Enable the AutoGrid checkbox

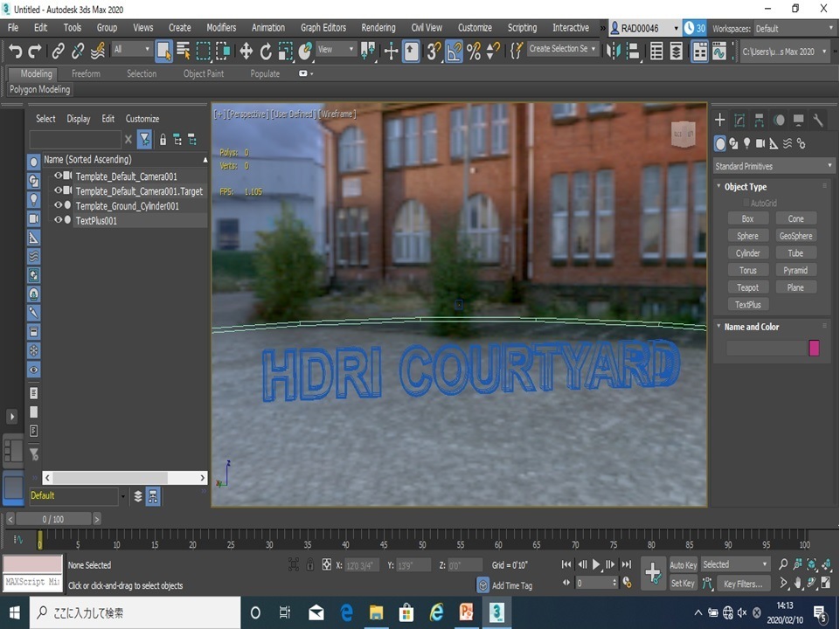(746, 203)
